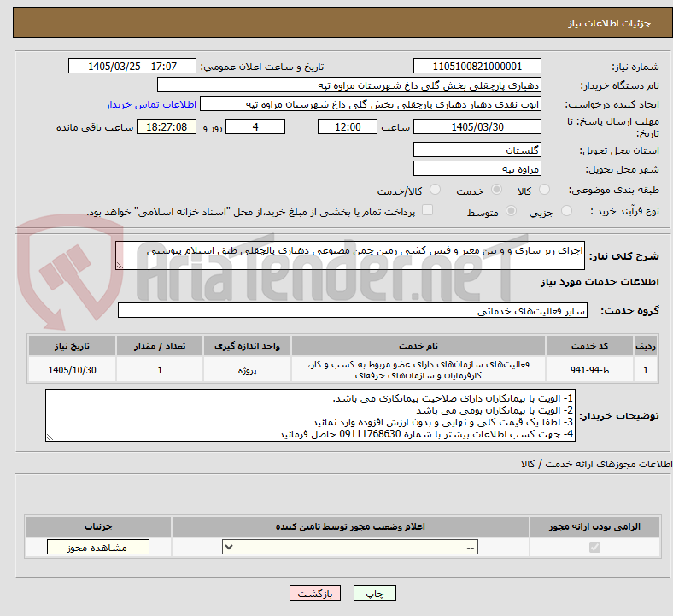This screenshot has width=673, height=616.
Task: Click the unit cell پروژه
Action: tap(247, 370)
